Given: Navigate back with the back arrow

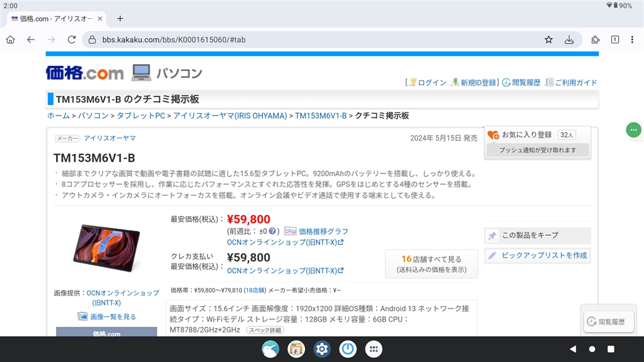Looking at the screenshot, I should pyautogui.click(x=31, y=40).
